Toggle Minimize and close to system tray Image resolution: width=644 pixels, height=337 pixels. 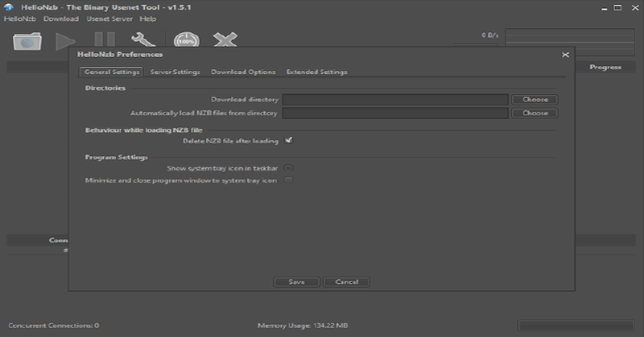click(288, 180)
